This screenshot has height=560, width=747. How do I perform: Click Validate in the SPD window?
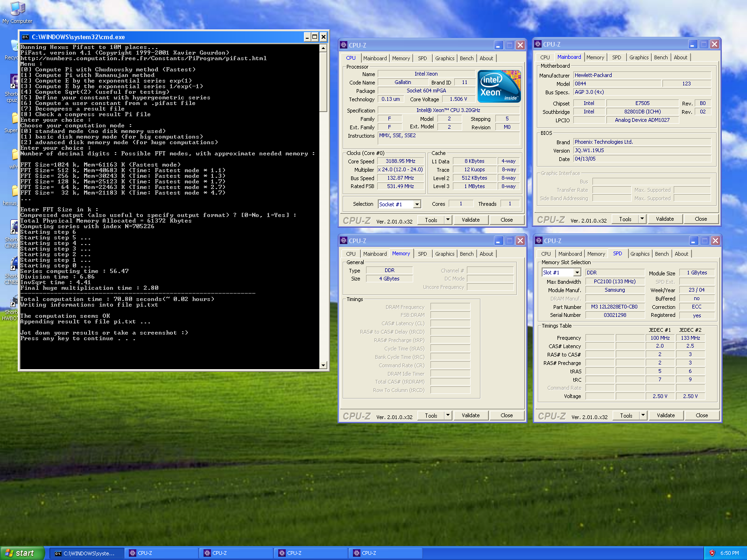pyautogui.click(x=666, y=415)
